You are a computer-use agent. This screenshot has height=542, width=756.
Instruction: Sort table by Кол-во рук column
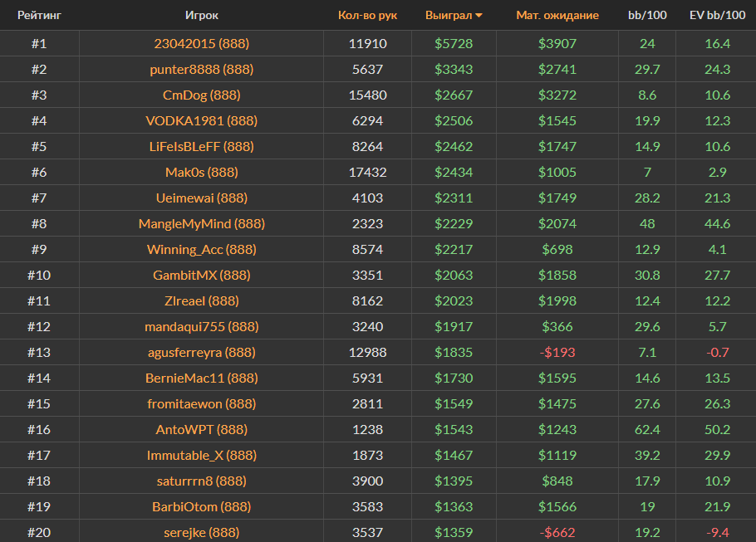[367, 16]
